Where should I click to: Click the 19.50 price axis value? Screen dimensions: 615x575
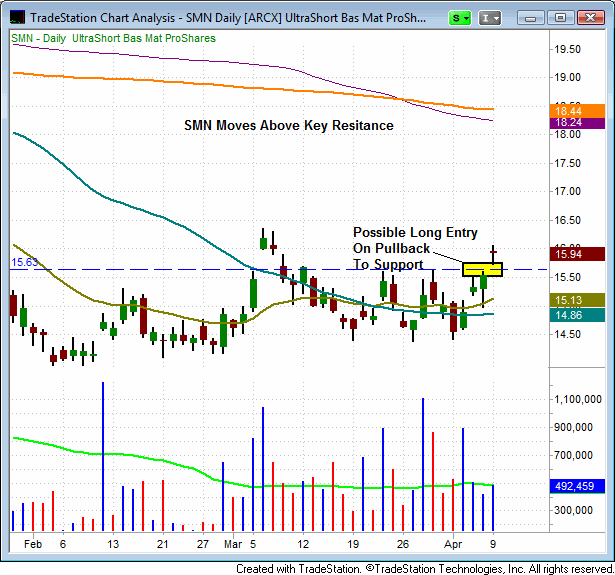click(x=567, y=49)
